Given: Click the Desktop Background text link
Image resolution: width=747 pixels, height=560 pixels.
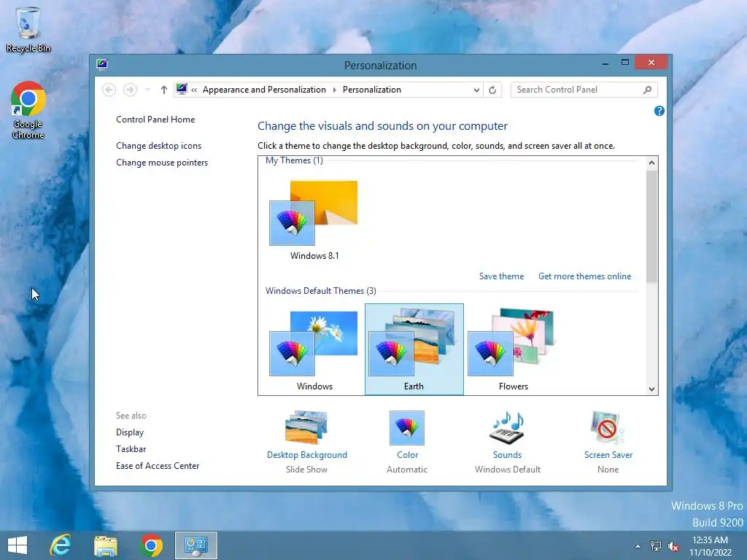Looking at the screenshot, I should coord(307,455).
